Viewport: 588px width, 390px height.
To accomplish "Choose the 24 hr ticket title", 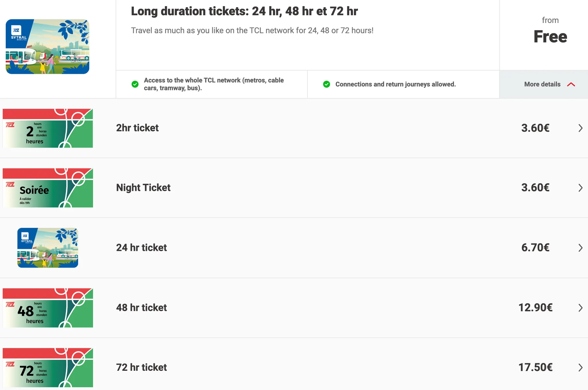I will 141,248.
